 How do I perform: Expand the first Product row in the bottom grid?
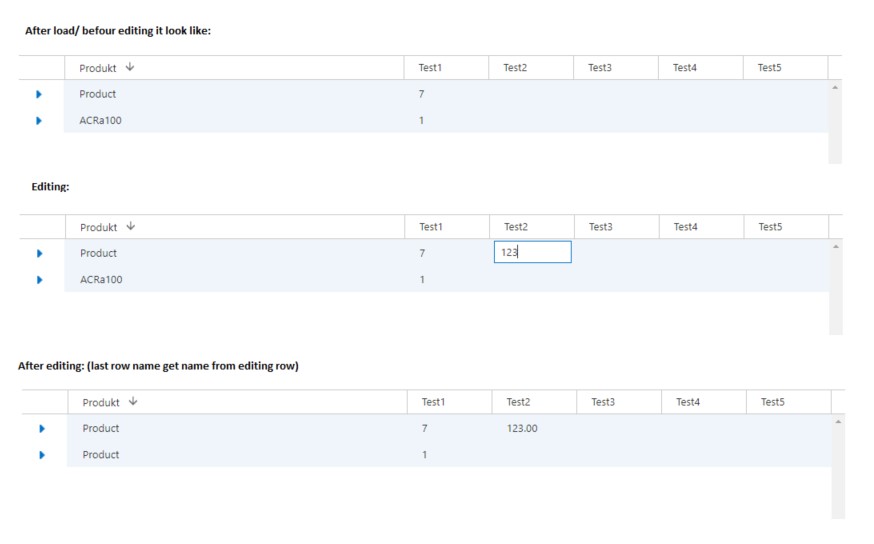[x=42, y=428]
